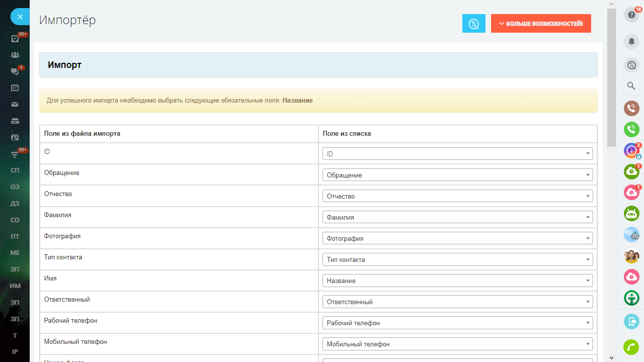Open the Android robot chat icon
The height and width of the screenshot is (362, 644).
[x=631, y=214]
